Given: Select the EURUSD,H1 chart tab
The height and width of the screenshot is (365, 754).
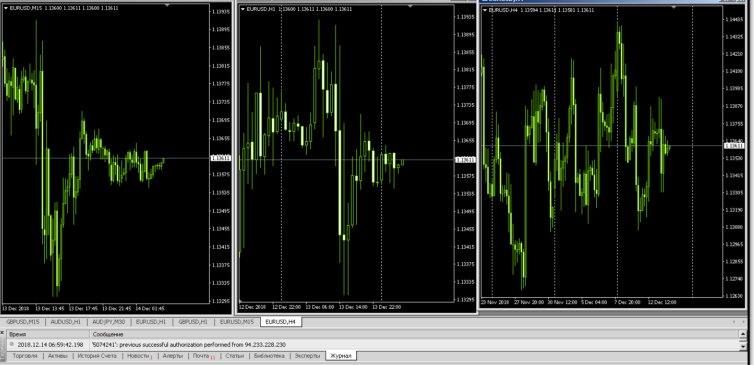Looking at the screenshot, I should pos(151,321).
